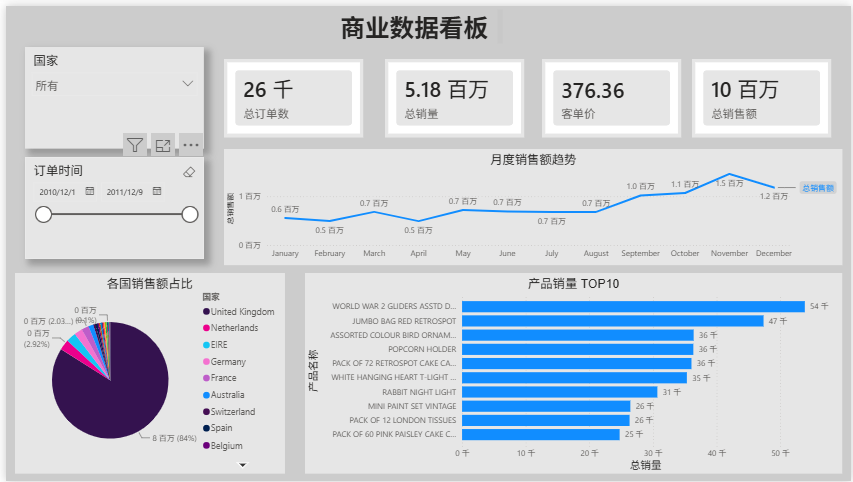The image size is (853, 482).
Task: Select the right handle of the date slider
Action: [190, 214]
